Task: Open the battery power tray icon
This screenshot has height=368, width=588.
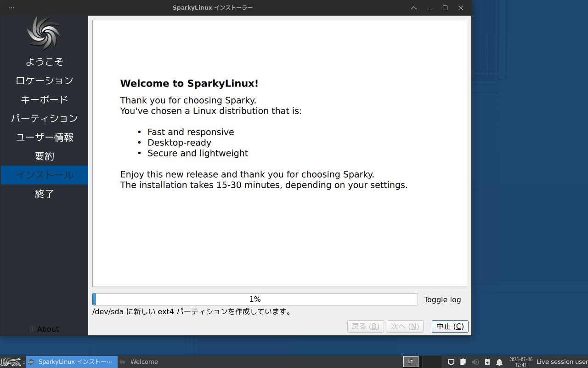Action: coord(487,362)
